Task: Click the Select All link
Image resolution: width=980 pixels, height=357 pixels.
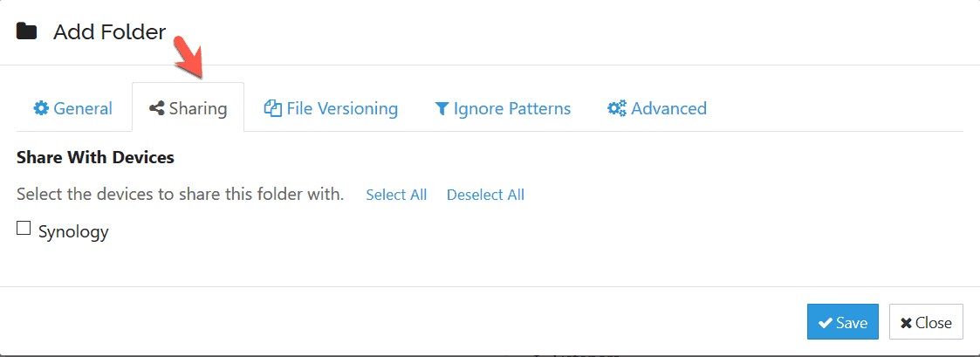Action: pyautogui.click(x=396, y=195)
